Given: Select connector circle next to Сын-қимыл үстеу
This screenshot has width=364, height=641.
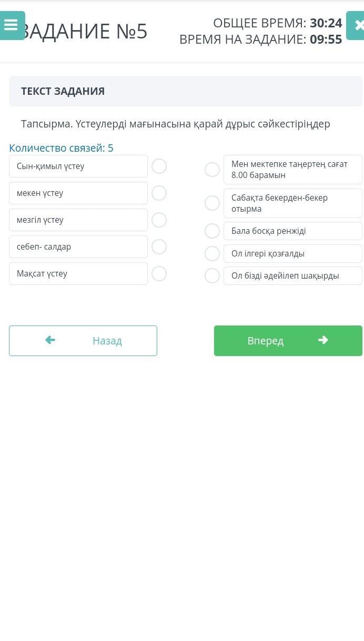Looking at the screenshot, I should [159, 166].
